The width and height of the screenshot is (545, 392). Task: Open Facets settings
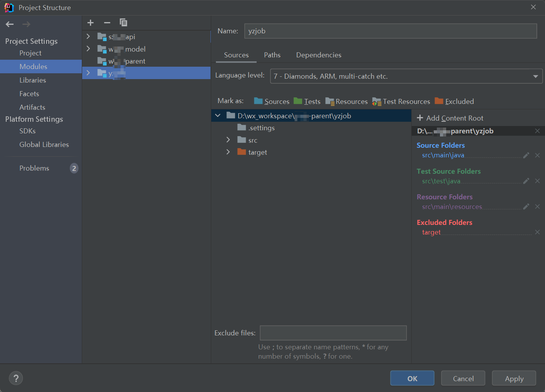pyautogui.click(x=29, y=94)
